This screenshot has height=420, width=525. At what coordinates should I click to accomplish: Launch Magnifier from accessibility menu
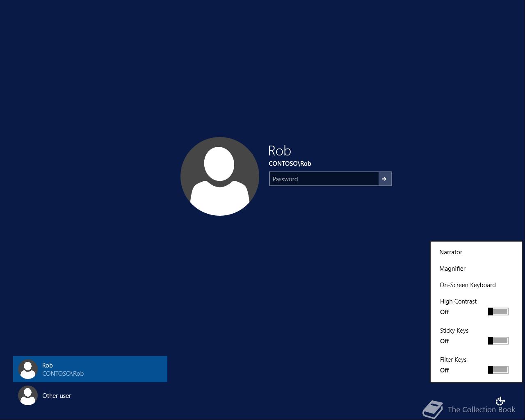[452, 269]
